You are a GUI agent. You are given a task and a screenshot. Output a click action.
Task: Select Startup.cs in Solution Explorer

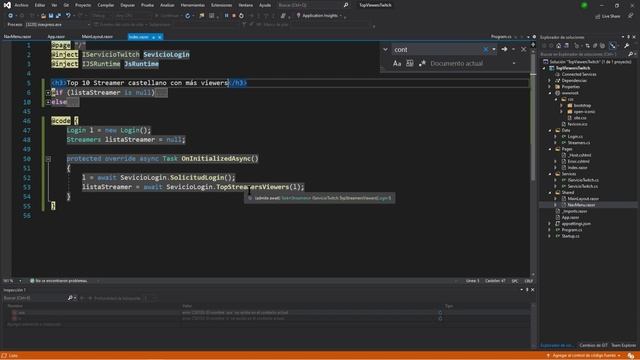tap(570, 236)
